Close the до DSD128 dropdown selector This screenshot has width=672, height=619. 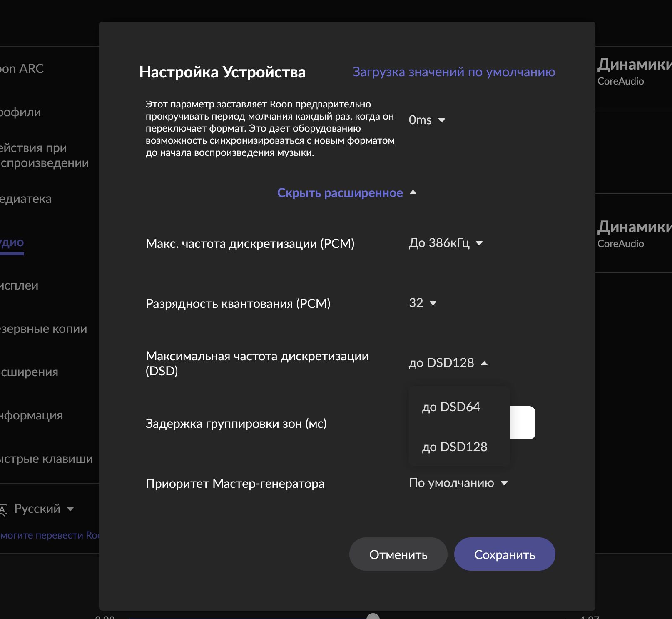(x=448, y=363)
